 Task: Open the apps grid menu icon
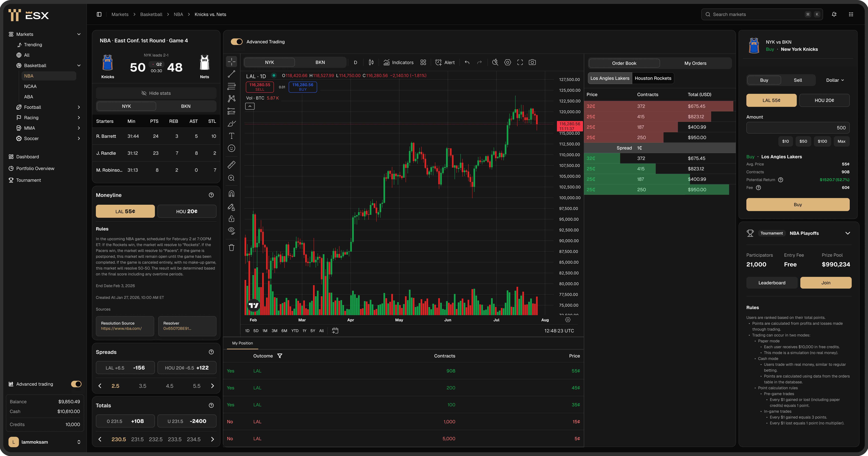tap(851, 14)
